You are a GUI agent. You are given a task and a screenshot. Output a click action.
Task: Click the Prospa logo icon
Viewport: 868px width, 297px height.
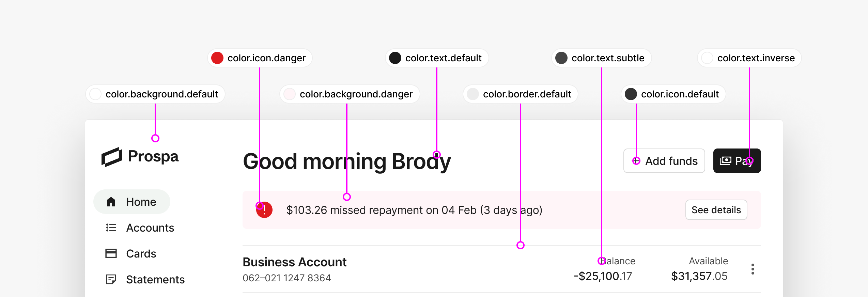coord(112,157)
